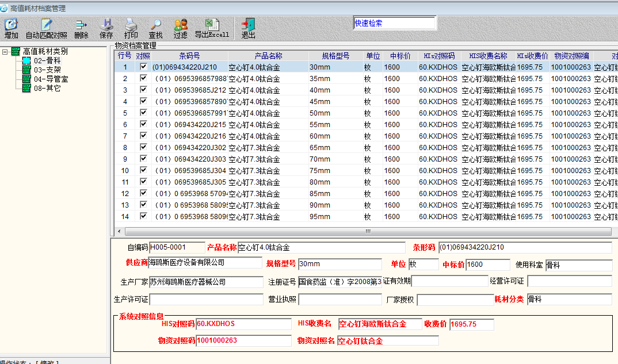Toggle 对照 checkbox in row 9
This screenshot has height=364, width=618.
pyautogui.click(x=143, y=158)
